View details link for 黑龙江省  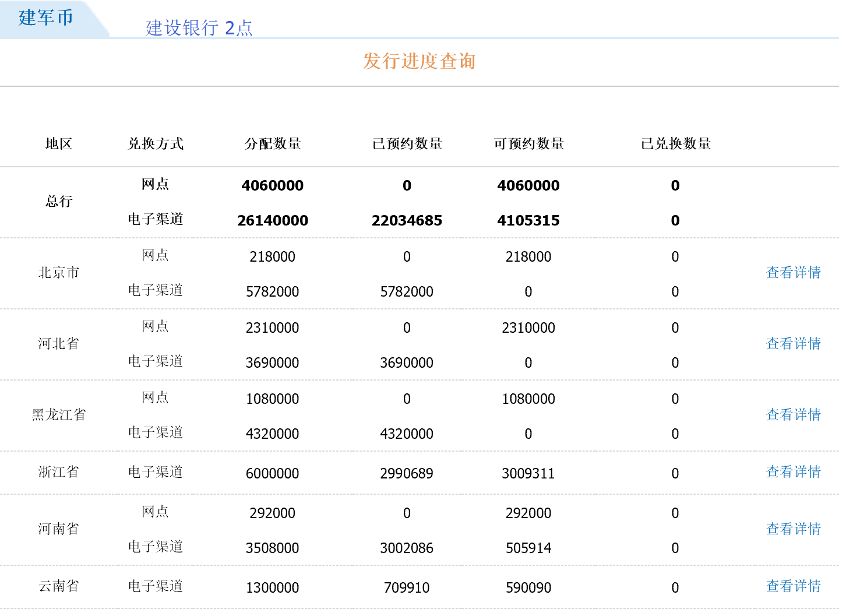pyautogui.click(x=793, y=415)
